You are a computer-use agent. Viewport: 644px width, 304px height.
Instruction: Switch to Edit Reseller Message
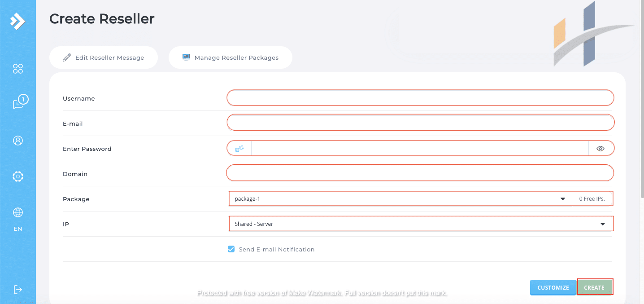[104, 57]
